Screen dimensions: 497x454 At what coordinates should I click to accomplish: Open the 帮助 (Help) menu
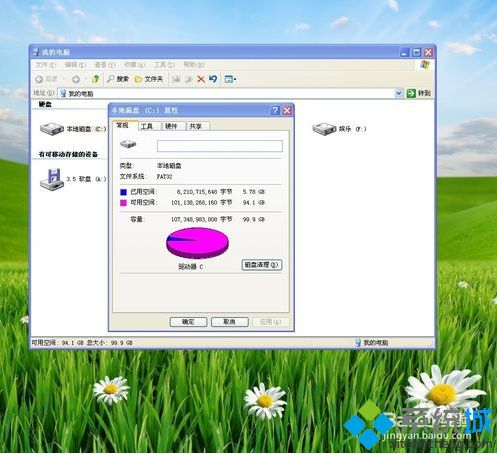(194, 64)
